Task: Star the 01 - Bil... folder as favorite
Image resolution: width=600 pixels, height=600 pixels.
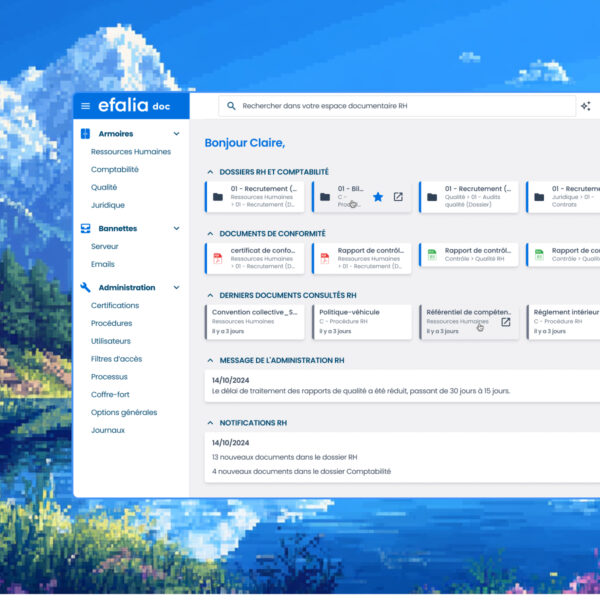Action: coord(378,197)
